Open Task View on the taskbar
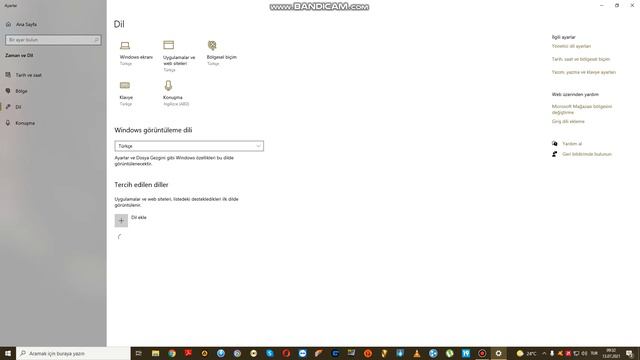Image resolution: width=640 pixels, height=360 pixels. 139,353
